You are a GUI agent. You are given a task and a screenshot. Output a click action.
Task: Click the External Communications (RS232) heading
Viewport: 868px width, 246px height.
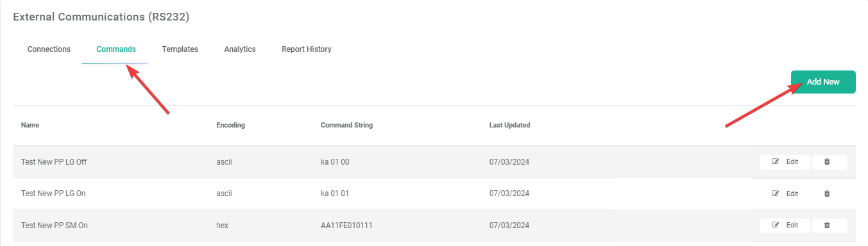click(101, 17)
